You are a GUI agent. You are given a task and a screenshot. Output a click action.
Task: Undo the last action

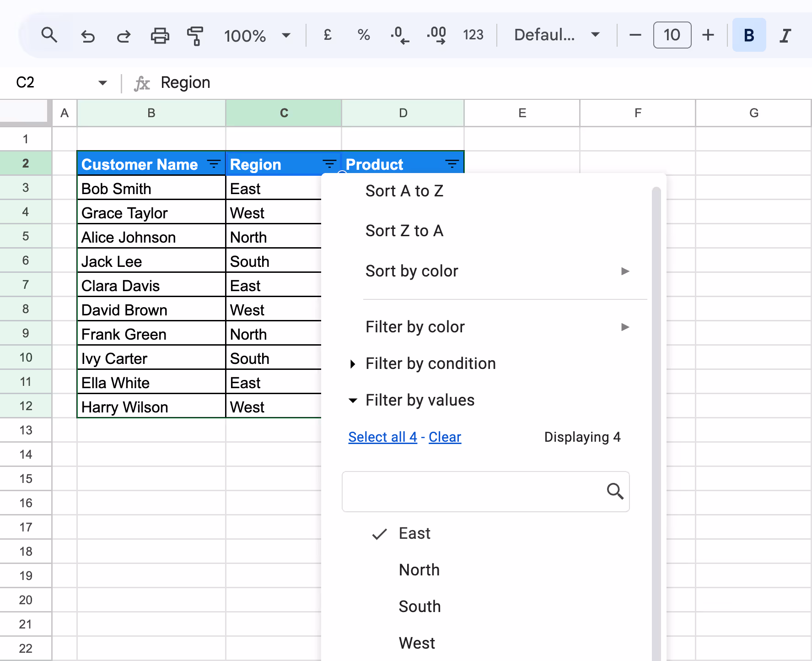[x=88, y=35]
